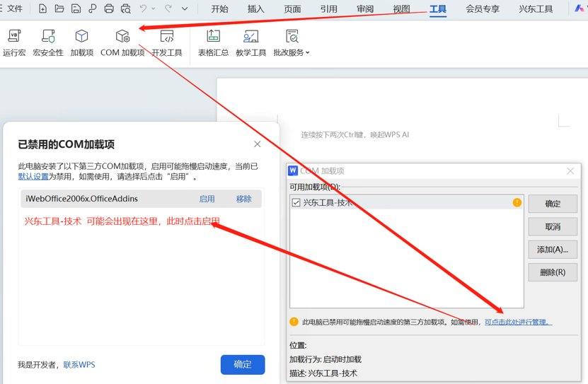Click 启用 for iWebOffice2006x.OfficeAddins

click(x=207, y=199)
